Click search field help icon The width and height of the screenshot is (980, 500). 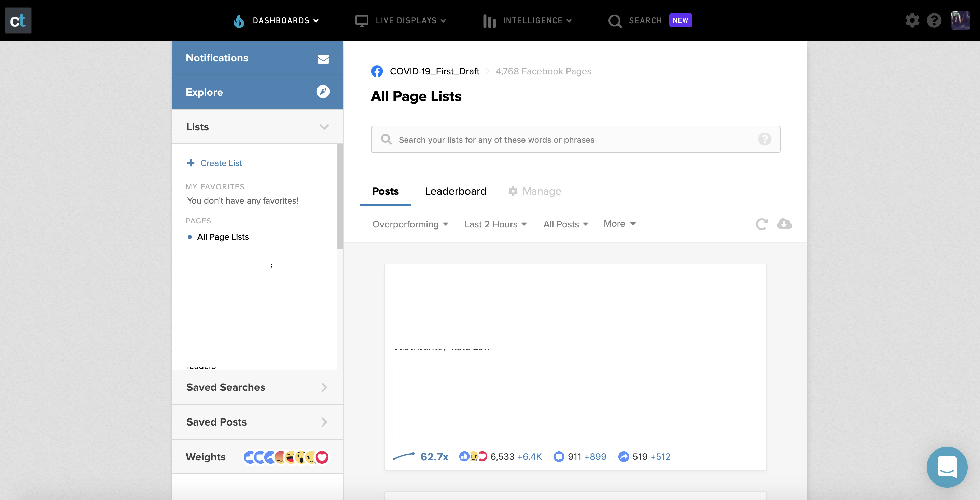point(764,139)
